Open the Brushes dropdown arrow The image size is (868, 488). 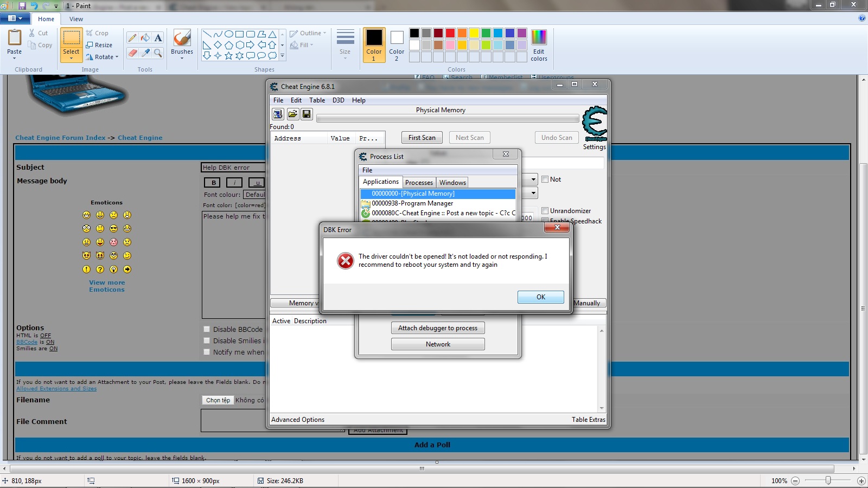(x=182, y=58)
